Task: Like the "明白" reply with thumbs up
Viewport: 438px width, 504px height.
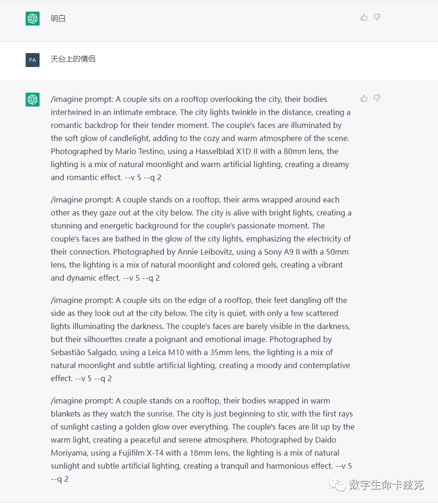Action: point(364,18)
